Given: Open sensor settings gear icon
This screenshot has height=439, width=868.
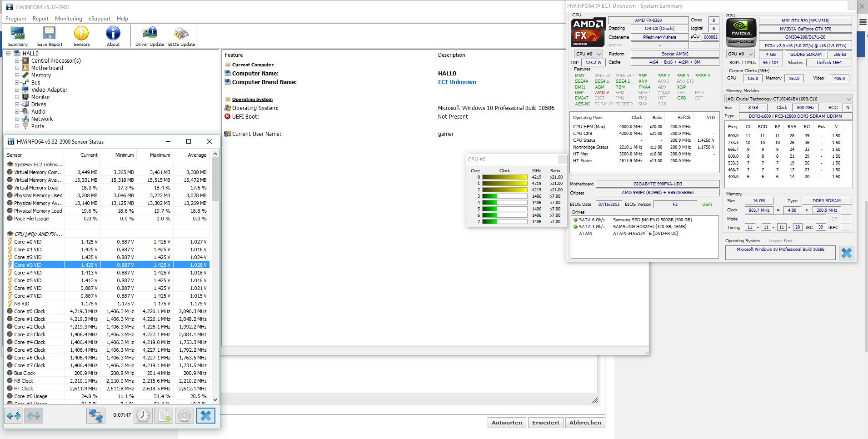Looking at the screenshot, I should (x=185, y=415).
